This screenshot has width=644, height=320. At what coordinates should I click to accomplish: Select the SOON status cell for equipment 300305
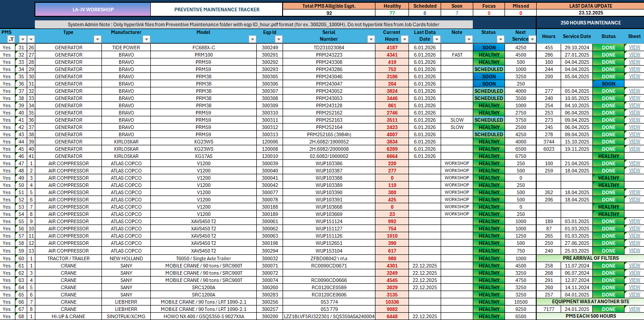tap(488, 76)
